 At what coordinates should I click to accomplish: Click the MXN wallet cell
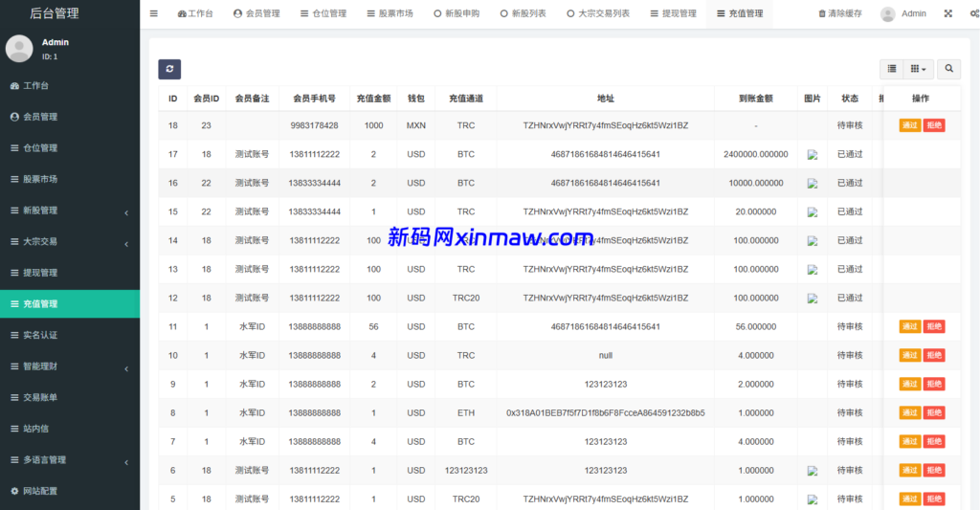415,125
